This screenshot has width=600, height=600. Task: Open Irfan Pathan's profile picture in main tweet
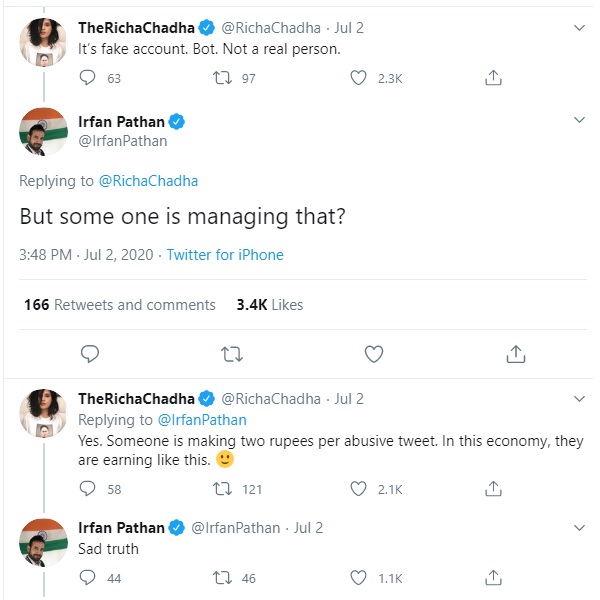[x=43, y=131]
